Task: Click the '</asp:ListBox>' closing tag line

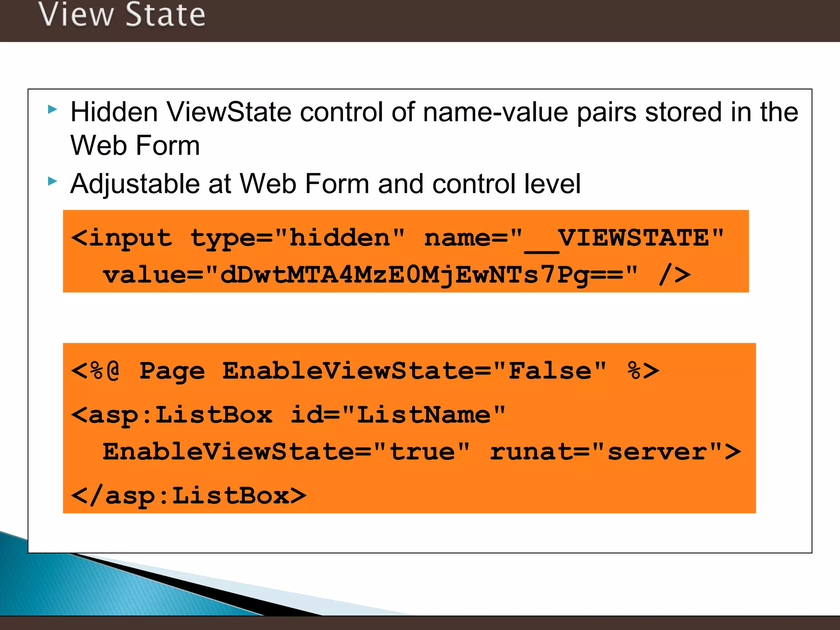Action: point(189,496)
